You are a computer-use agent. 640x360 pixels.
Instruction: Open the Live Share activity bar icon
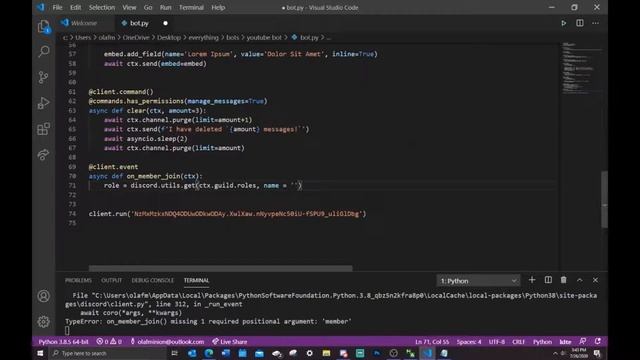tap(43, 155)
